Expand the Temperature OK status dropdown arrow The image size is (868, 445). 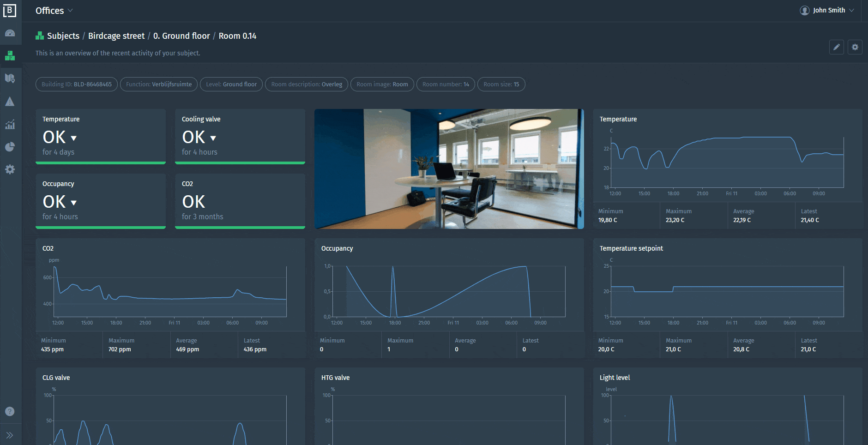[74, 138]
